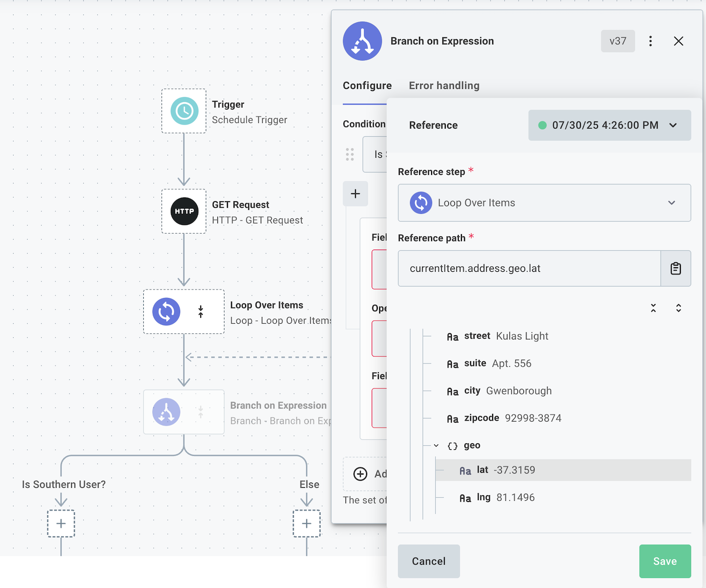Select the Loop Over Items node icon
This screenshot has height=588, width=706.
(x=166, y=312)
